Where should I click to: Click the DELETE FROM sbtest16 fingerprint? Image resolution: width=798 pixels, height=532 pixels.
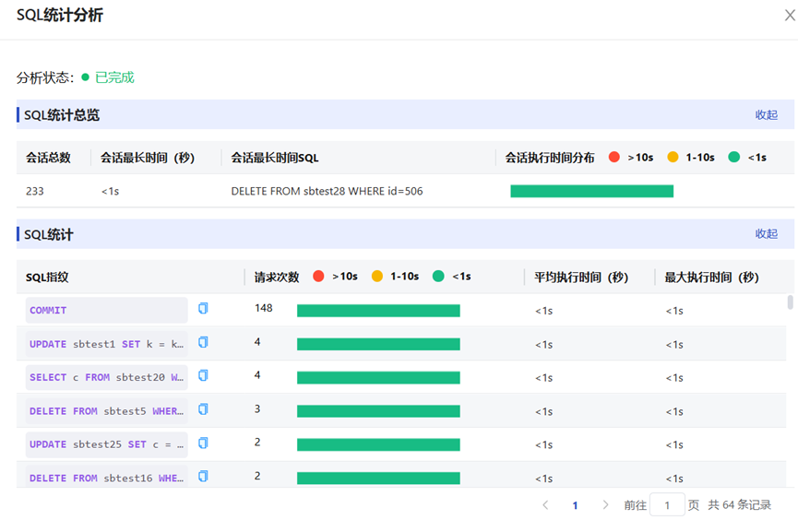click(x=106, y=477)
